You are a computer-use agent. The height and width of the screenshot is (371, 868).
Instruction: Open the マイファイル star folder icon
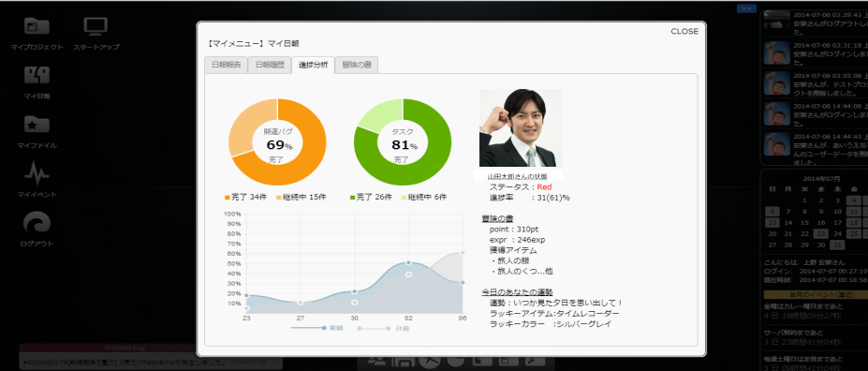(x=37, y=125)
